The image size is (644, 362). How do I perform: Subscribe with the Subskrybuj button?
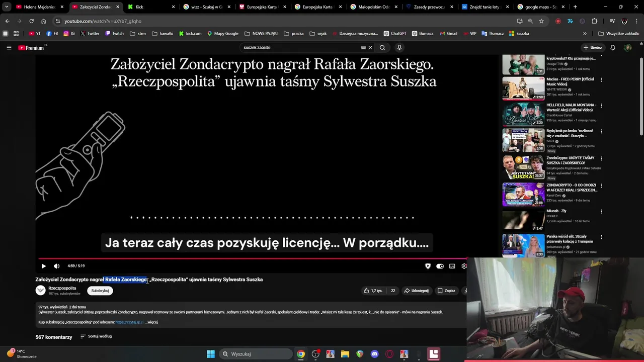(x=100, y=291)
